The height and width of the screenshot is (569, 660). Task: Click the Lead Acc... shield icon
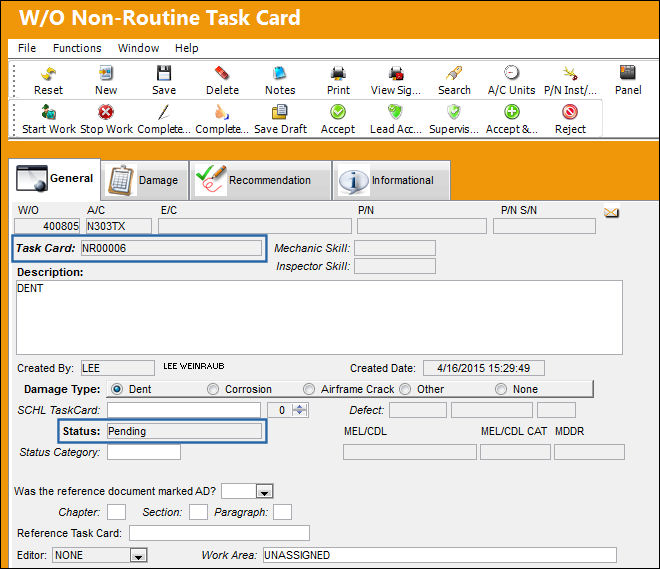click(x=395, y=112)
